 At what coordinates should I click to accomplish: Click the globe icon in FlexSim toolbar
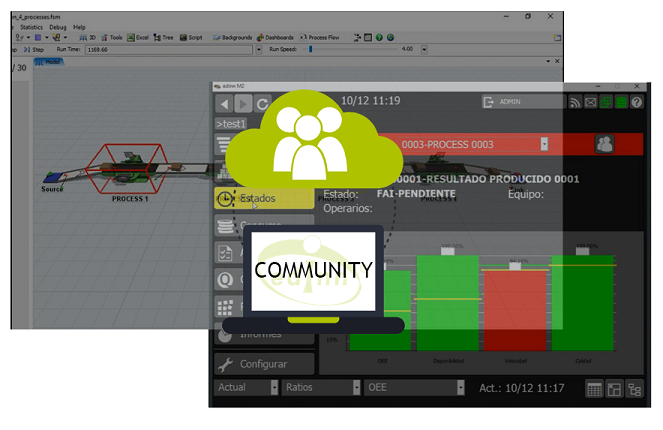pyautogui.click(x=391, y=38)
